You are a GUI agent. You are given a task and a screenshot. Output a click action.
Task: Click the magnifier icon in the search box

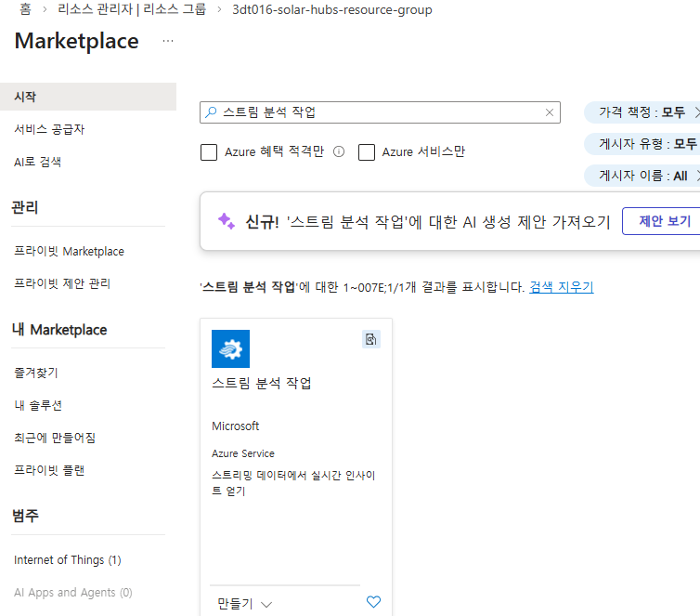(211, 112)
